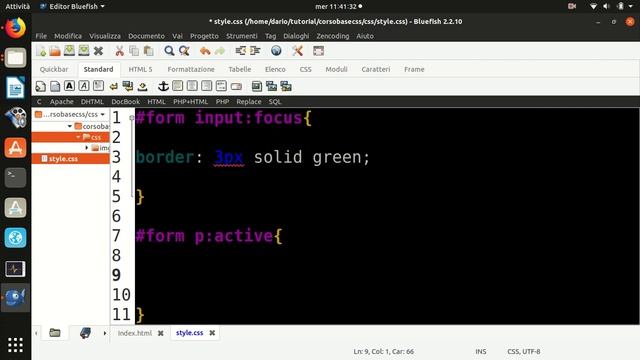Viewport: 640px width, 360px height.
Task: Insert non-breaking space icon
Action: pos(142,86)
